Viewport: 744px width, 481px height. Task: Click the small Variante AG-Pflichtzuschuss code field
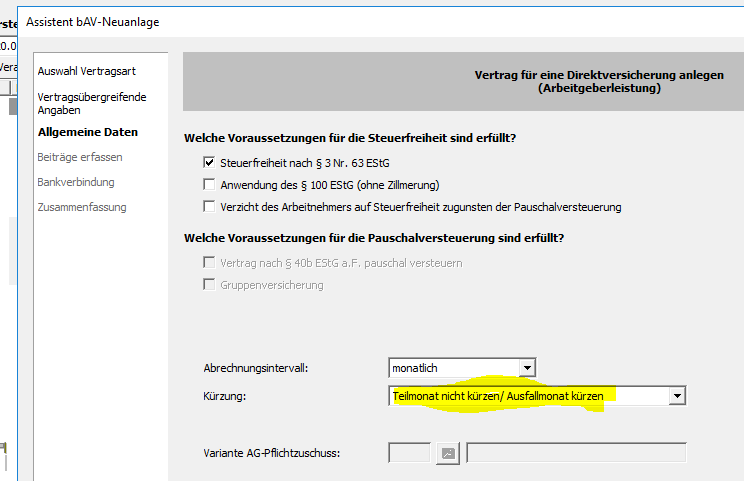tap(409, 453)
